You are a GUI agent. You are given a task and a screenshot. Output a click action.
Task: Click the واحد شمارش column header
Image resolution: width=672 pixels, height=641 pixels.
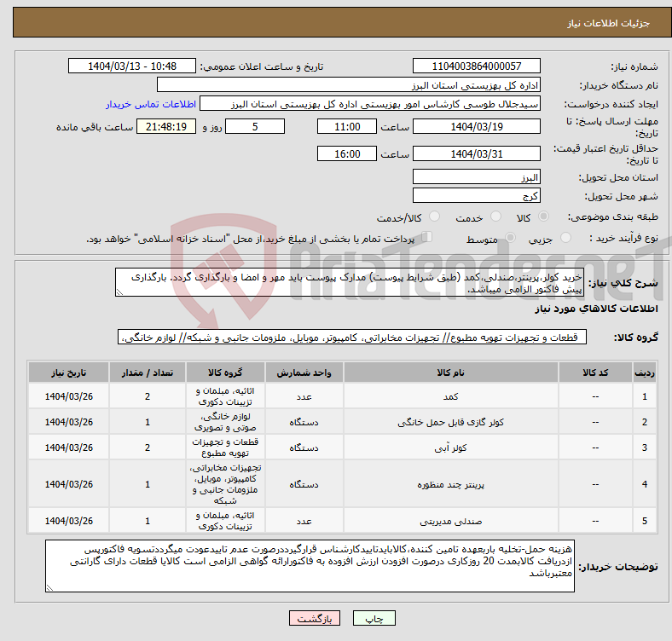[x=304, y=372]
